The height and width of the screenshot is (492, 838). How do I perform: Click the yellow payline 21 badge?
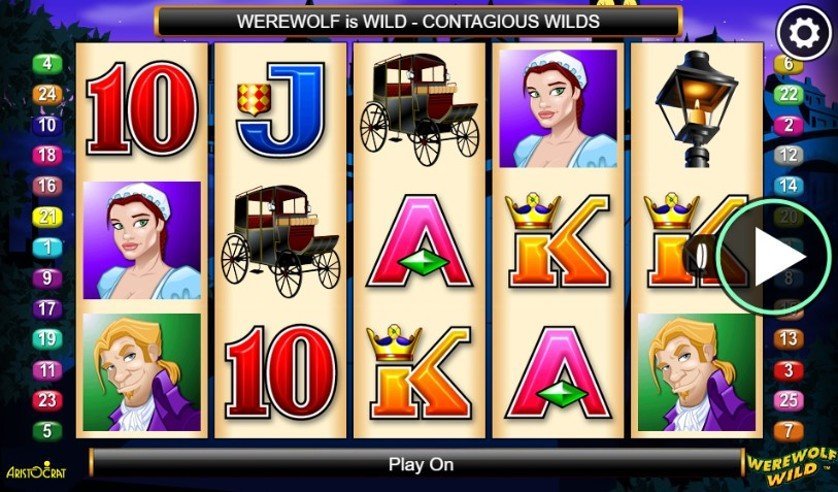pos(47,217)
